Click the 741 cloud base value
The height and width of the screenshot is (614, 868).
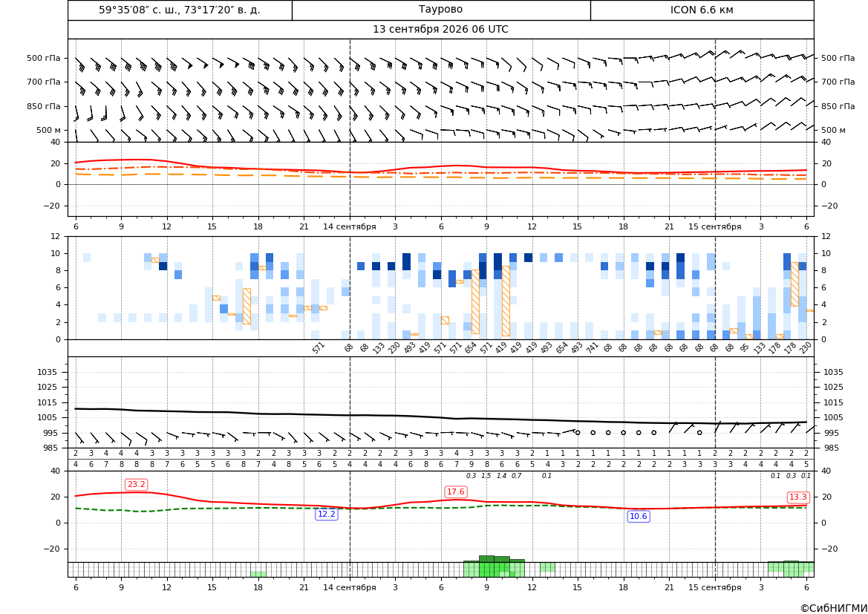(x=593, y=347)
